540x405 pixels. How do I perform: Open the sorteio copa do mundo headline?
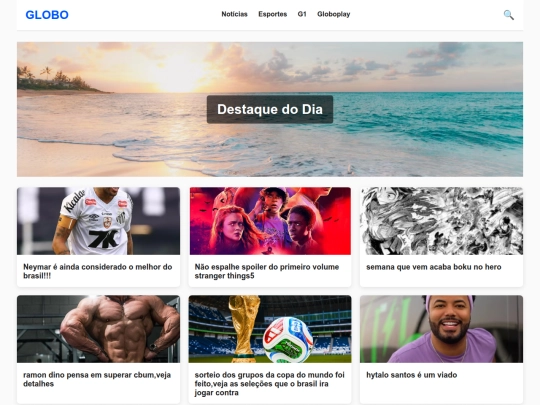tap(269, 384)
